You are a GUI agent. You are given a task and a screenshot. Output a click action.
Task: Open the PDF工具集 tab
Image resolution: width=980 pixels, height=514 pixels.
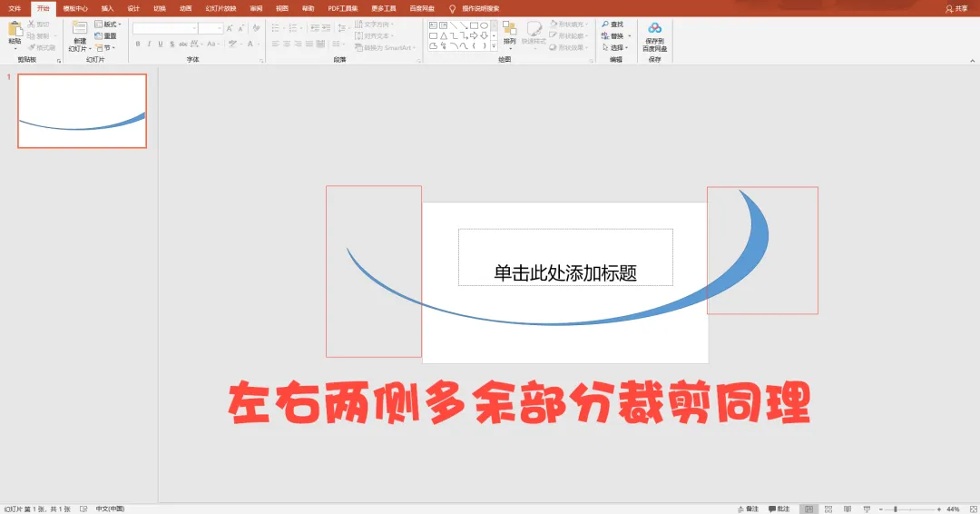click(x=342, y=9)
